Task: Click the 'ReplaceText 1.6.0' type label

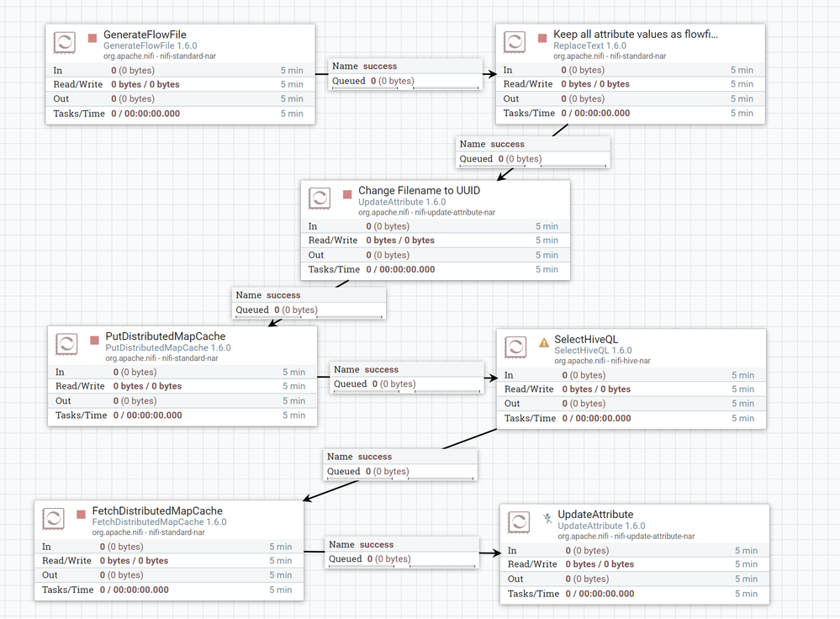Action: point(589,45)
